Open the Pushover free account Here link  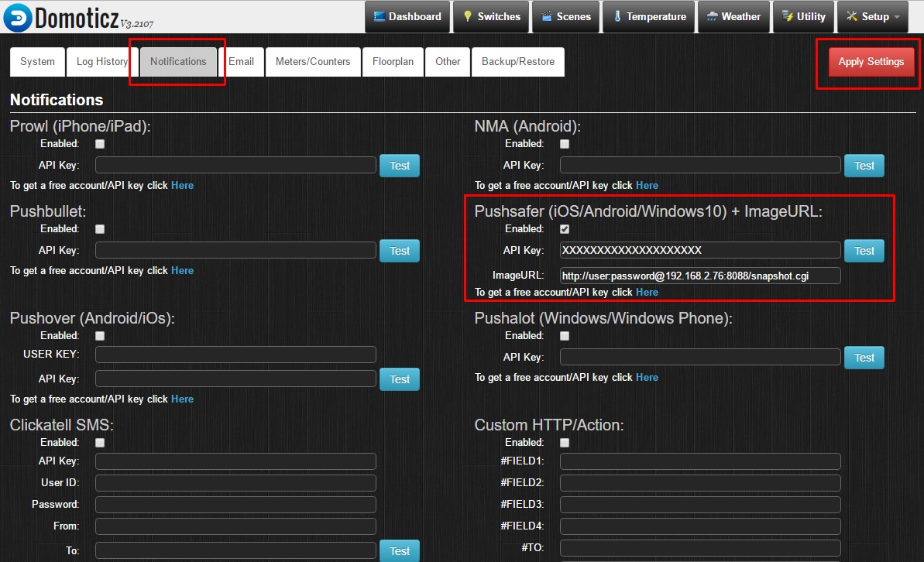click(x=182, y=399)
